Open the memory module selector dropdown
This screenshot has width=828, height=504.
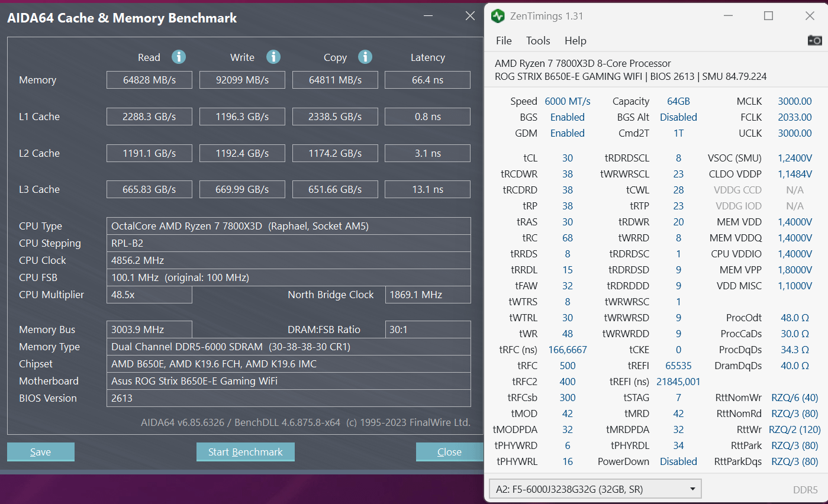[595, 489]
